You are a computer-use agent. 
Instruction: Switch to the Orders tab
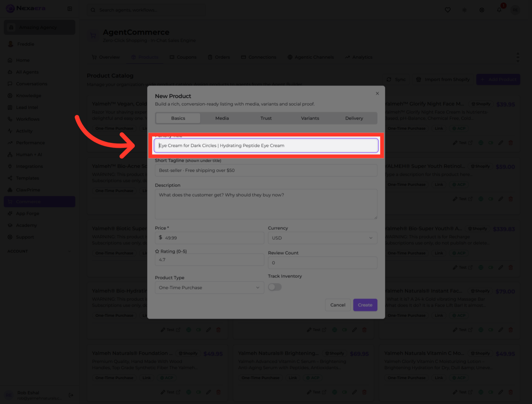tap(219, 57)
